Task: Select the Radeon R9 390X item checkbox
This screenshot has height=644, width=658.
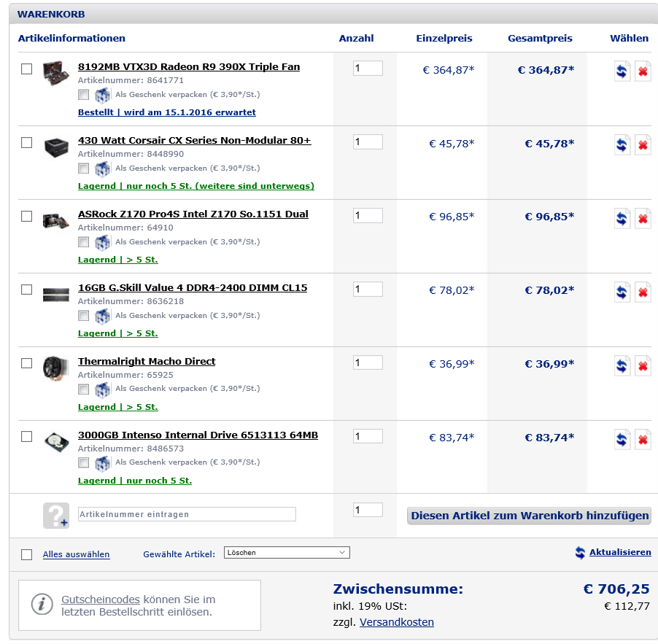Action: coord(27,69)
